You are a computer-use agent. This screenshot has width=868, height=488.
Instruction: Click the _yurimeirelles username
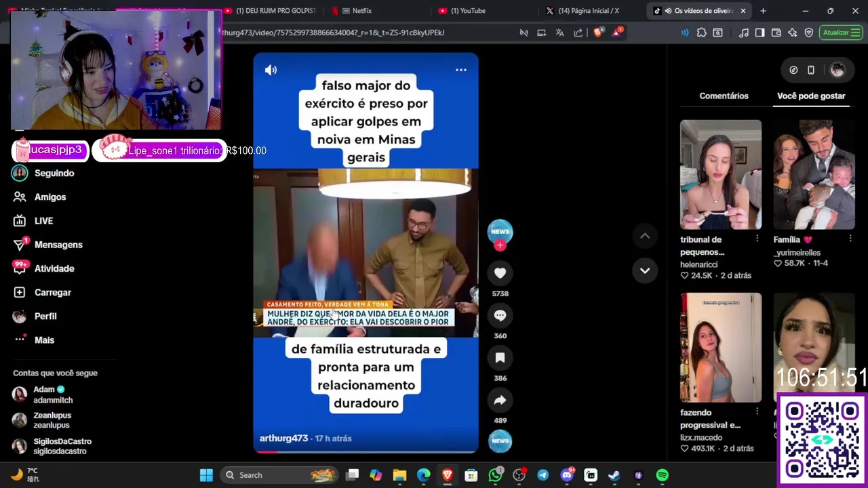pos(797,252)
